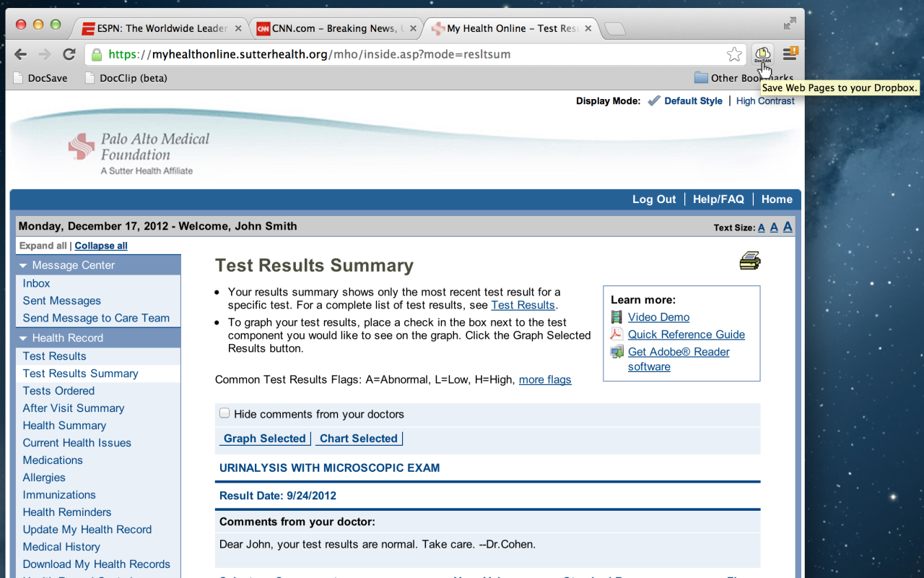Select the My Health Online tab
924x578 pixels.
coord(510,28)
